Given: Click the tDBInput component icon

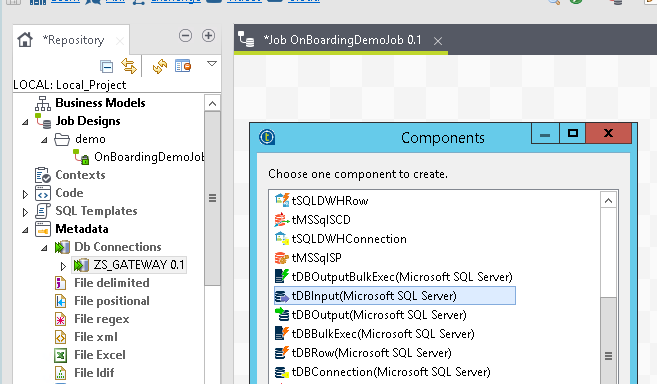Looking at the screenshot, I should click(x=282, y=296).
